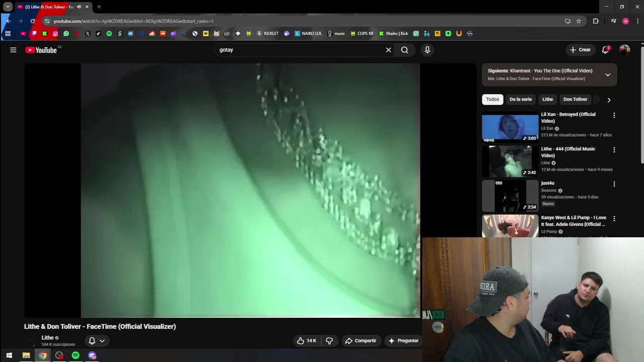Open options for Lithe - 444 video
The height and width of the screenshot is (362, 644).
pyautogui.click(x=614, y=150)
